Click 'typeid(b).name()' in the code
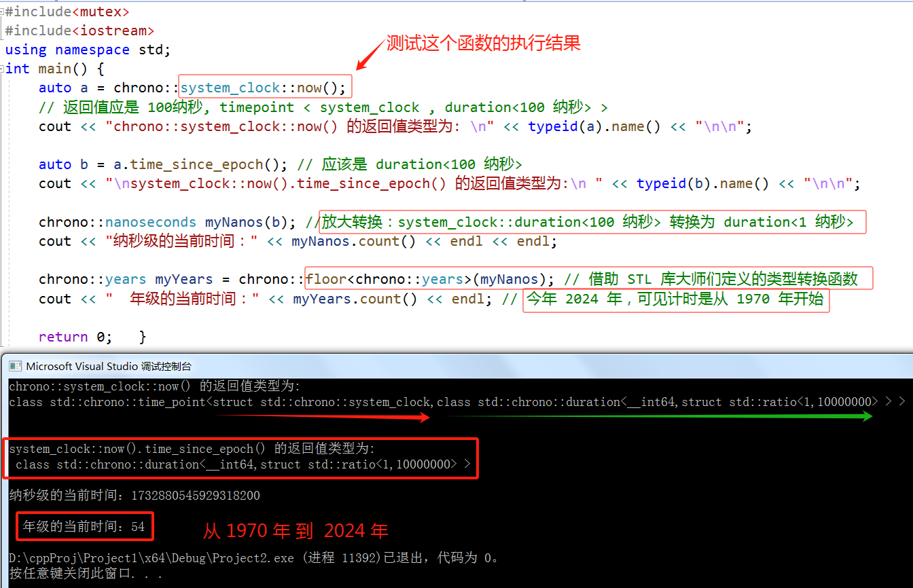Image resolution: width=913 pixels, height=588 pixels. click(x=702, y=183)
